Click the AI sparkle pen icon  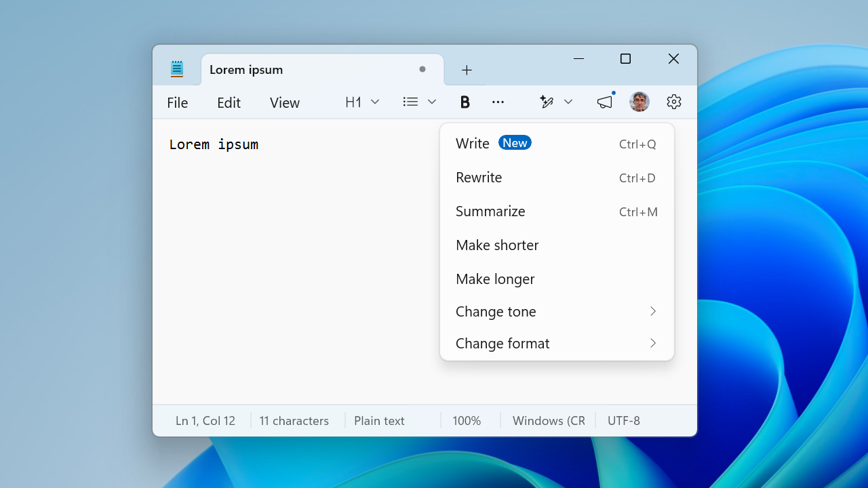coord(547,102)
